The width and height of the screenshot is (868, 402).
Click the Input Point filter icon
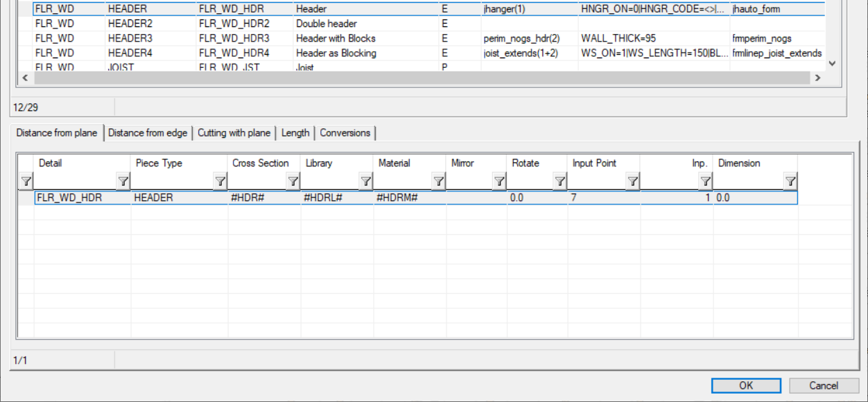point(632,182)
